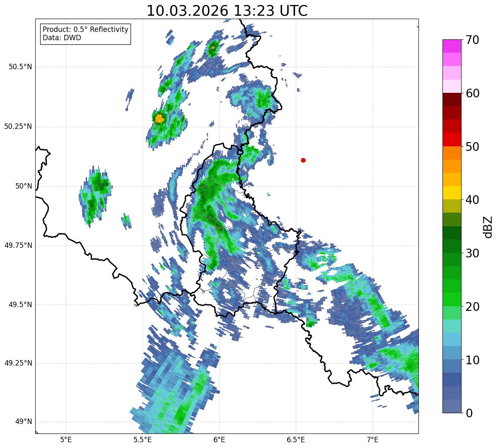The height and width of the screenshot is (448, 498).
Task: Click the "Data: DWD" text
Action: [62, 38]
